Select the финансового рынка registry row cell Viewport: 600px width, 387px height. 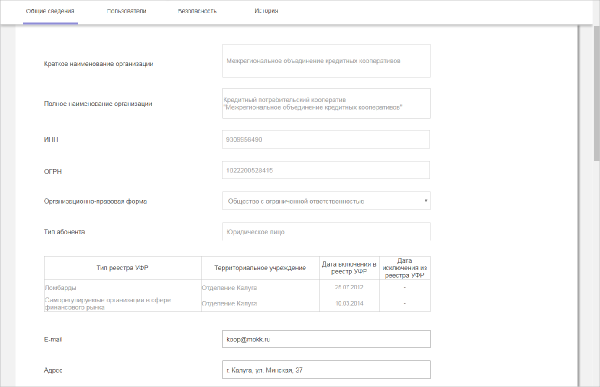[123, 304]
